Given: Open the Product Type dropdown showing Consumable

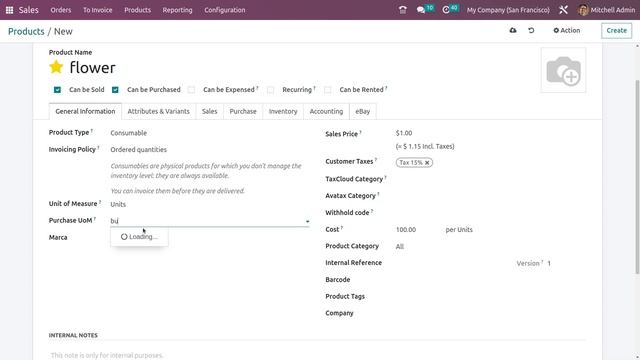Looking at the screenshot, I should click(x=210, y=133).
